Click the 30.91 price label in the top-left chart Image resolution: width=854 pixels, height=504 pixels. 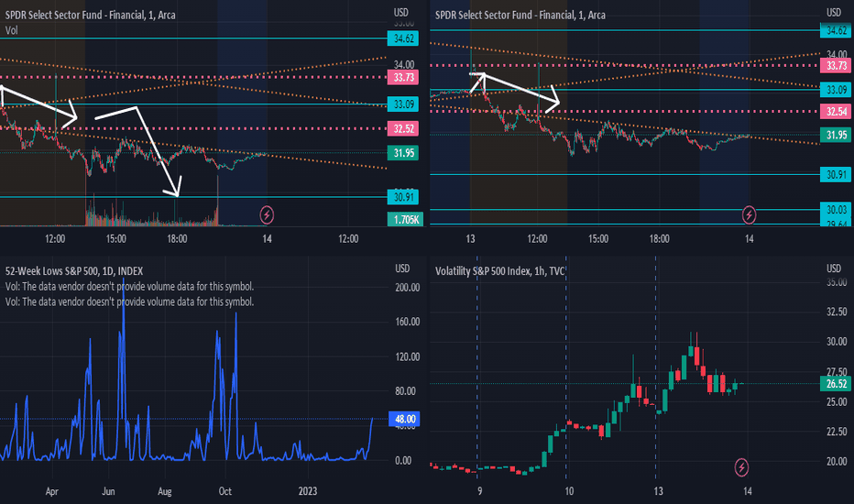pos(403,197)
